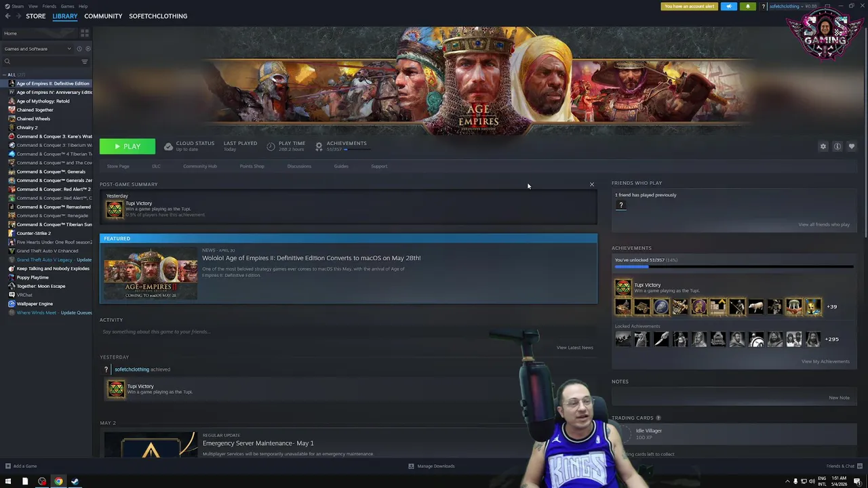Switch library to grid view icon
Image resolution: width=868 pixels, height=488 pixels.
point(85,33)
